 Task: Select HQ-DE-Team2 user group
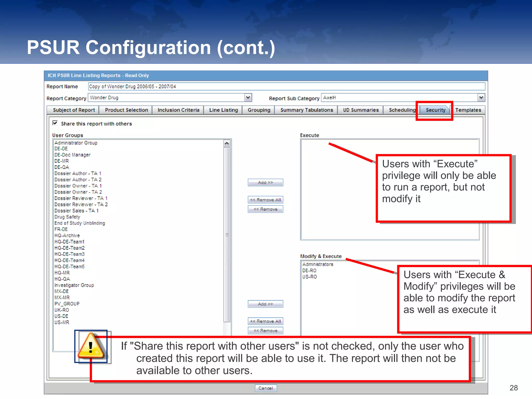69,248
